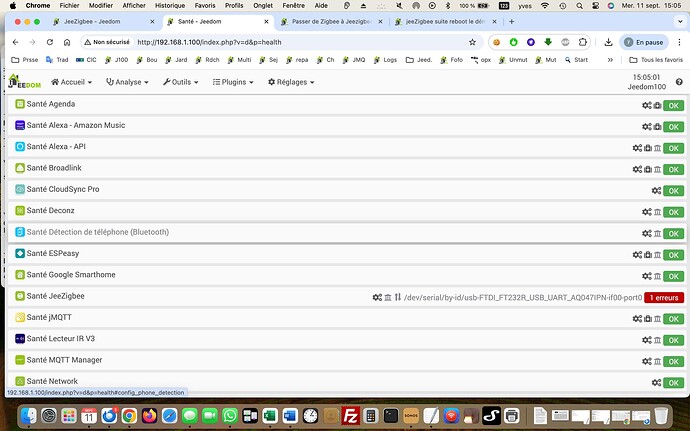
Task: Click bank icon in Santé JeeZigbee row
Action: point(388,298)
